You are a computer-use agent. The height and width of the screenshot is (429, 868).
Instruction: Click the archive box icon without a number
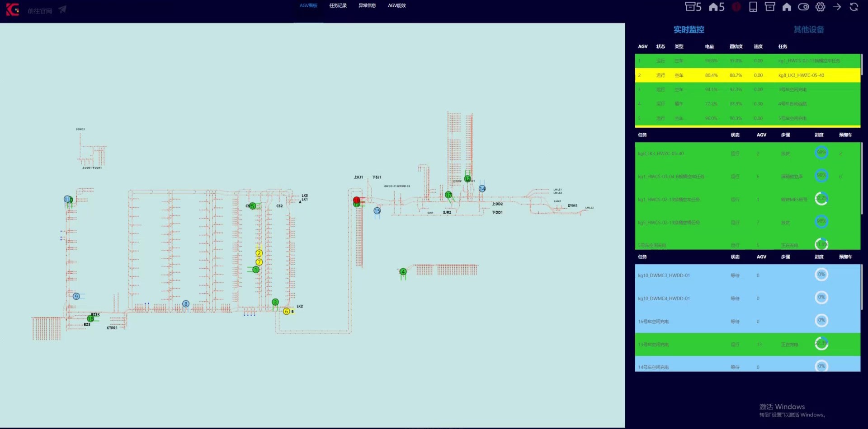769,7
